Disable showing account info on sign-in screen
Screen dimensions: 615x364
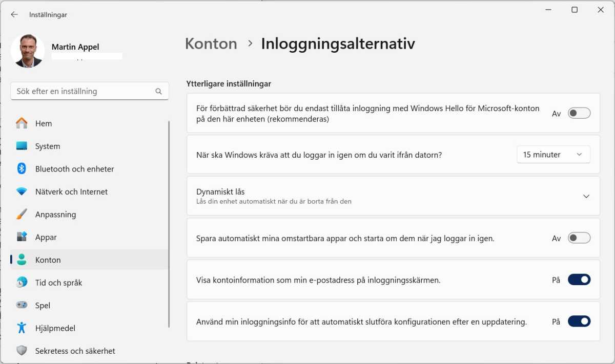click(x=579, y=280)
